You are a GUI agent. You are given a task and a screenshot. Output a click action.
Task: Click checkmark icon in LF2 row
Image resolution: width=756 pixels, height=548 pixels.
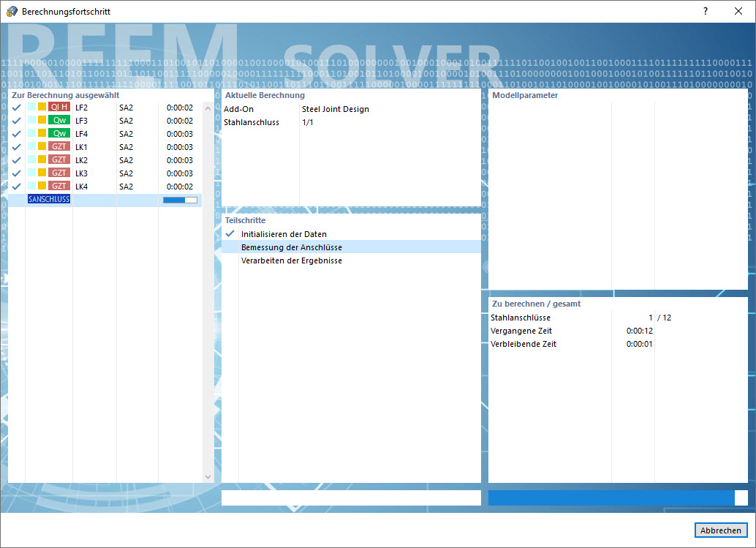point(16,108)
